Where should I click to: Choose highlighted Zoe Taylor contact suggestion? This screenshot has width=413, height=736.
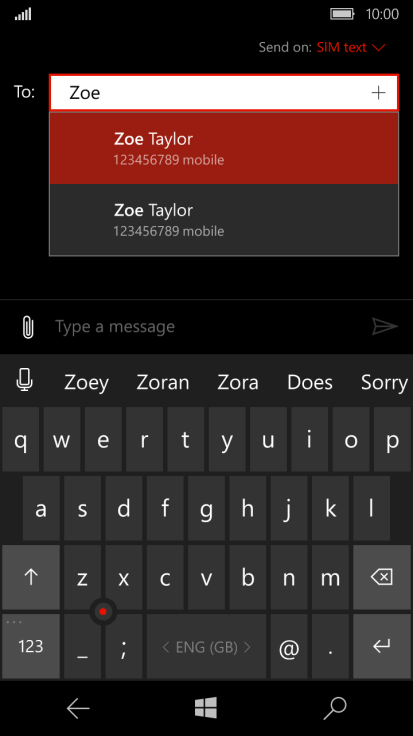[224, 148]
